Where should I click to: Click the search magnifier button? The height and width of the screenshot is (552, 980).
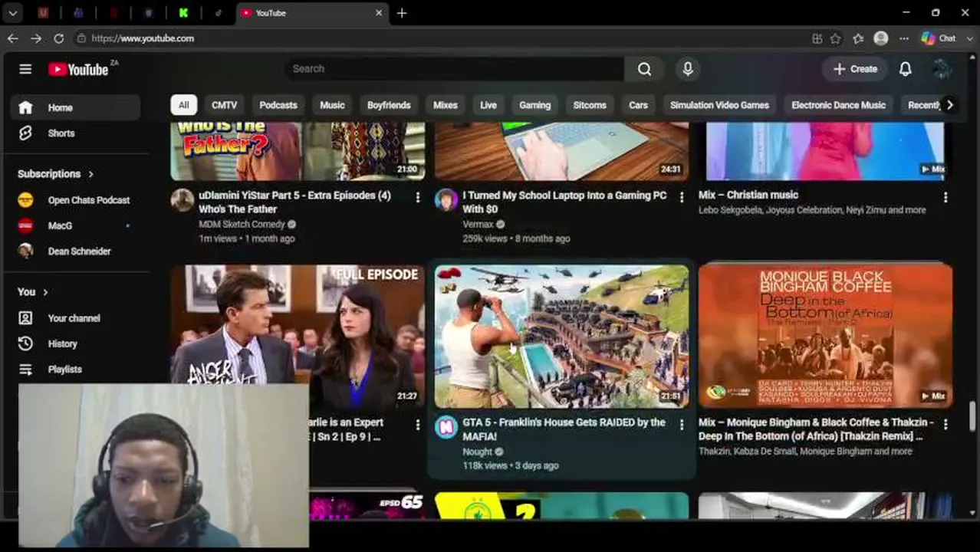click(644, 69)
